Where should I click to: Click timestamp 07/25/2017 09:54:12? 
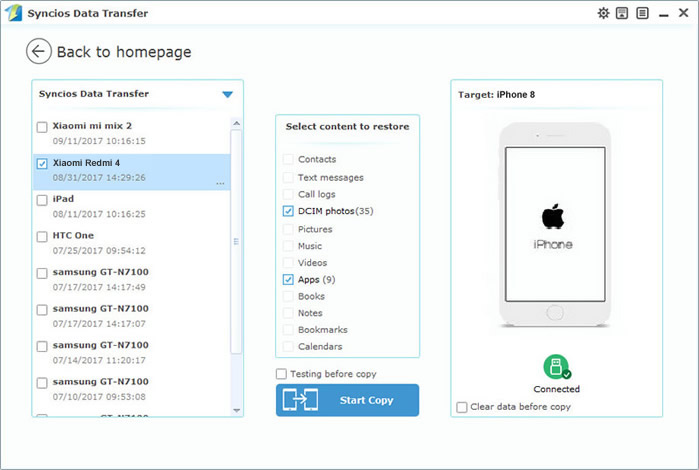(x=99, y=251)
